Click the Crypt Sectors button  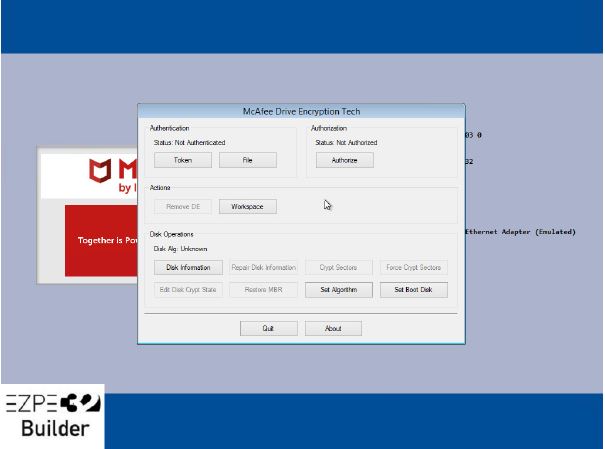pos(338,267)
